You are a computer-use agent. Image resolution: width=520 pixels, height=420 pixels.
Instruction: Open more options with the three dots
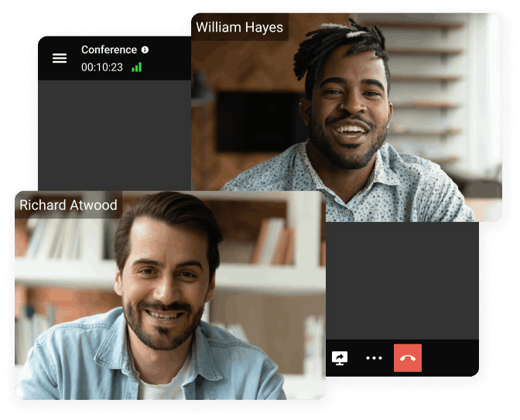click(374, 358)
